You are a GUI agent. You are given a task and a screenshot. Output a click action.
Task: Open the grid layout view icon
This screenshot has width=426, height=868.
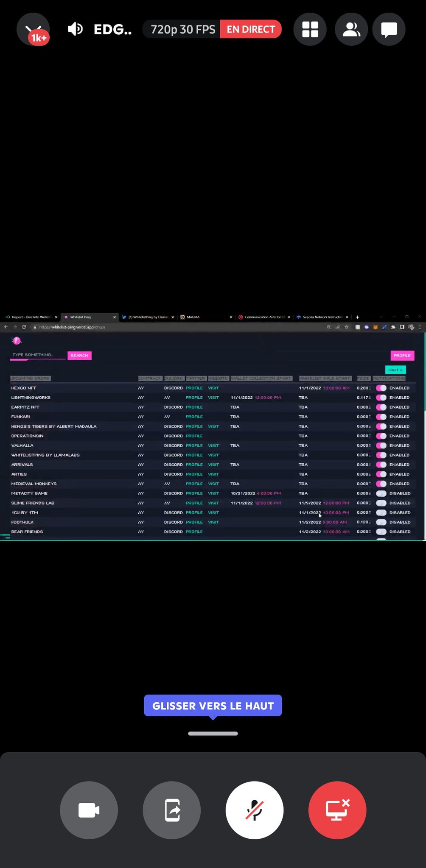[310, 29]
